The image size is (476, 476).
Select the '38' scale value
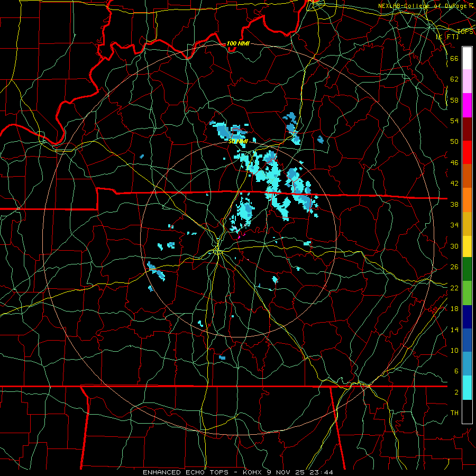click(454, 204)
